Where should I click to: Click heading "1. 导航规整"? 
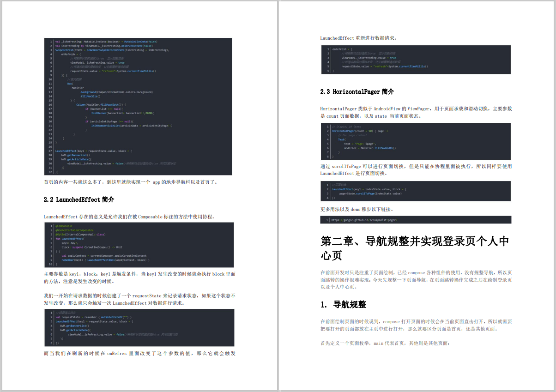coord(343,305)
